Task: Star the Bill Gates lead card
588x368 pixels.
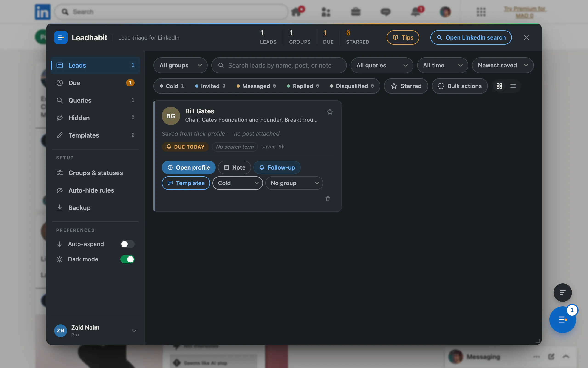Action: (330, 112)
